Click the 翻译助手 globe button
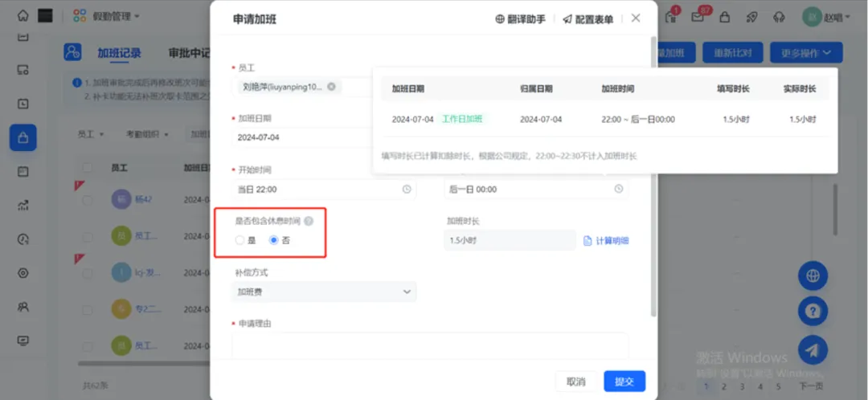 pos(520,19)
